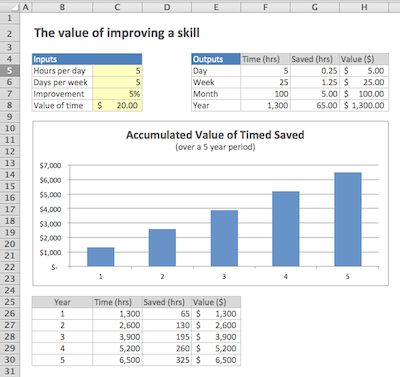Click the lower table 'Value ($)' header

(216, 302)
